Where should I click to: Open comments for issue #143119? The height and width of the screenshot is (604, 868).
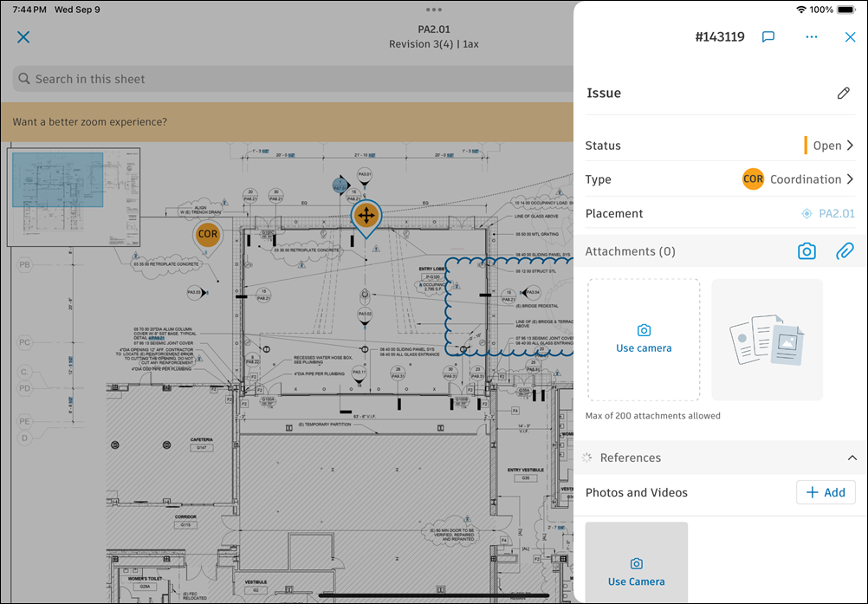point(768,37)
